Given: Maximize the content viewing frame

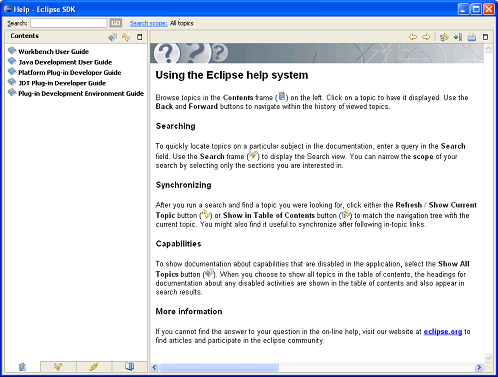Looking at the screenshot, I should (x=485, y=37).
